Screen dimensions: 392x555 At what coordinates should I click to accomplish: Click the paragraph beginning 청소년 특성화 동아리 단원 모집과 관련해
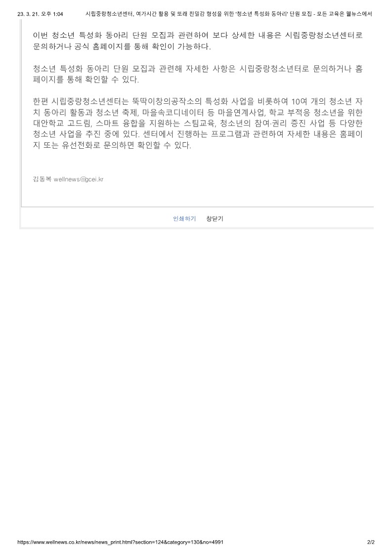pos(198,74)
